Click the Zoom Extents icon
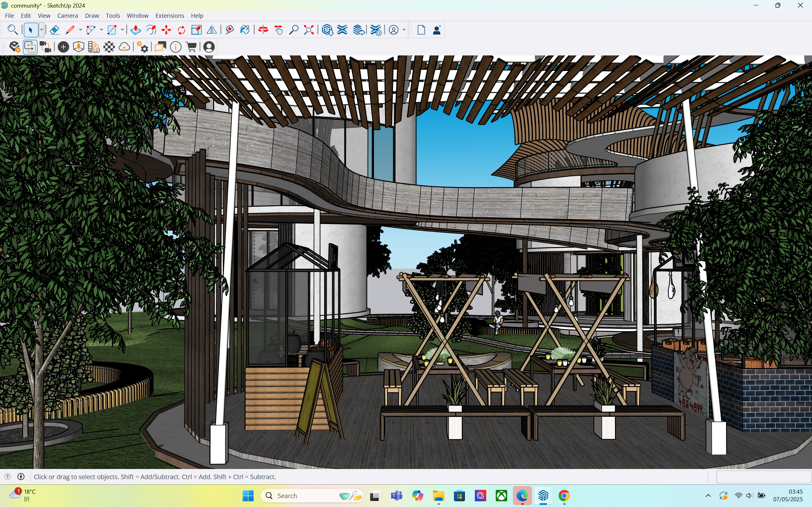The width and height of the screenshot is (812, 507). pos(309,30)
